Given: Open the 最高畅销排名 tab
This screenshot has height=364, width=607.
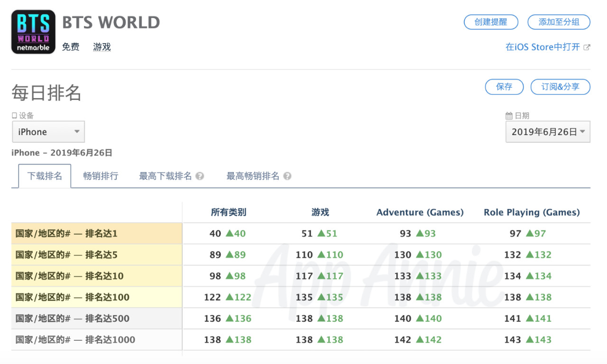Looking at the screenshot, I should click(x=253, y=176).
